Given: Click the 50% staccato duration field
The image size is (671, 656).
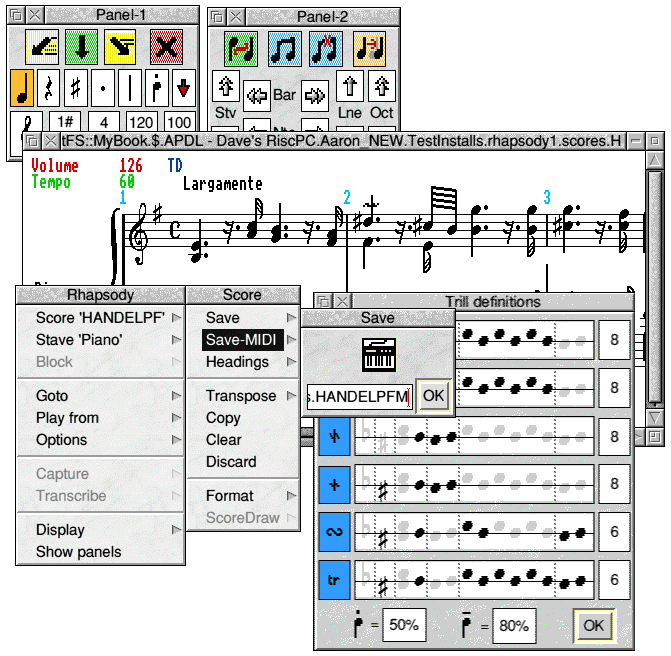Looking at the screenshot, I should click(404, 625).
